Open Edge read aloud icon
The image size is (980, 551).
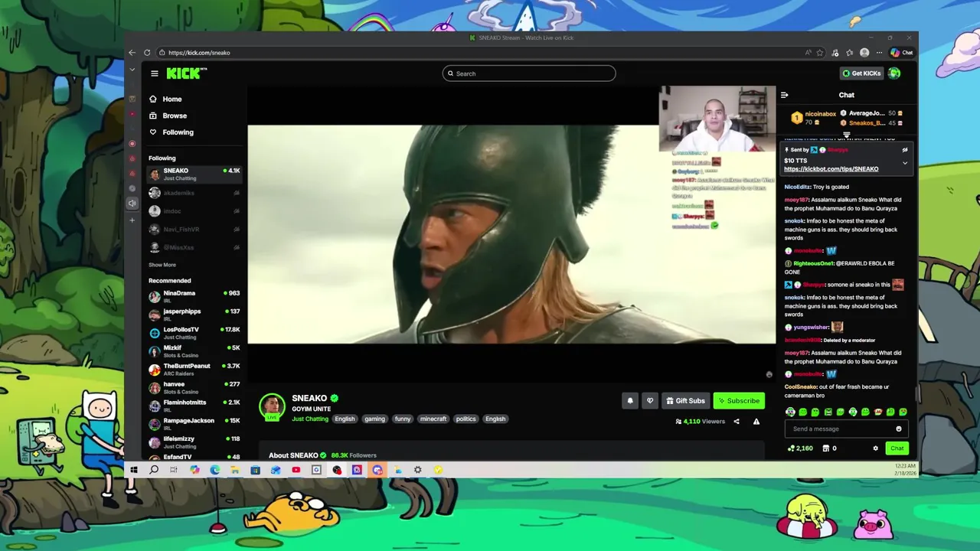808,53
